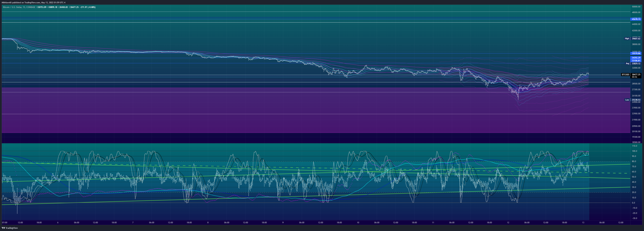Click the high value H30899.18
This screenshot has width=644, height=231.
click(52, 7)
